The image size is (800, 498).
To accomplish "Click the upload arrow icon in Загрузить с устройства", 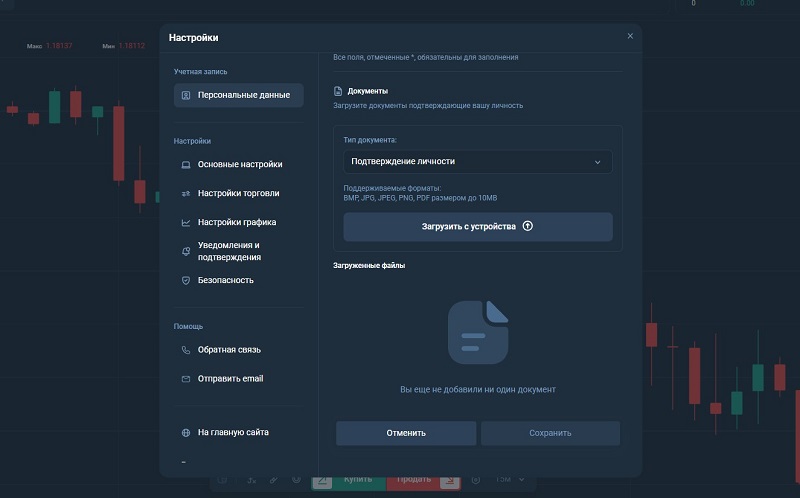I will click(x=528, y=227).
